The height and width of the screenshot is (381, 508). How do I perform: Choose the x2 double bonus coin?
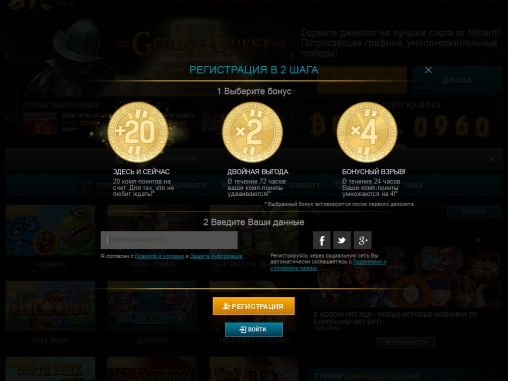pyautogui.click(x=252, y=132)
